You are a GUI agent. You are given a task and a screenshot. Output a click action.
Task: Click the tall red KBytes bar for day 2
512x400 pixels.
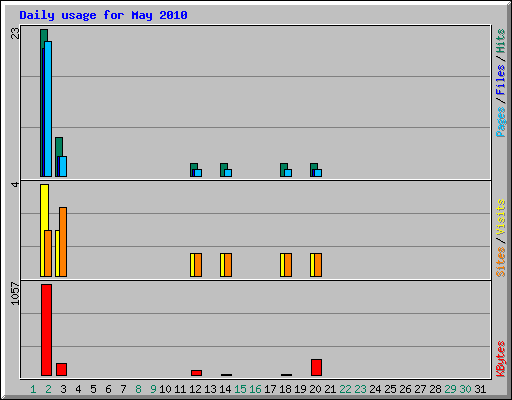click(46, 330)
